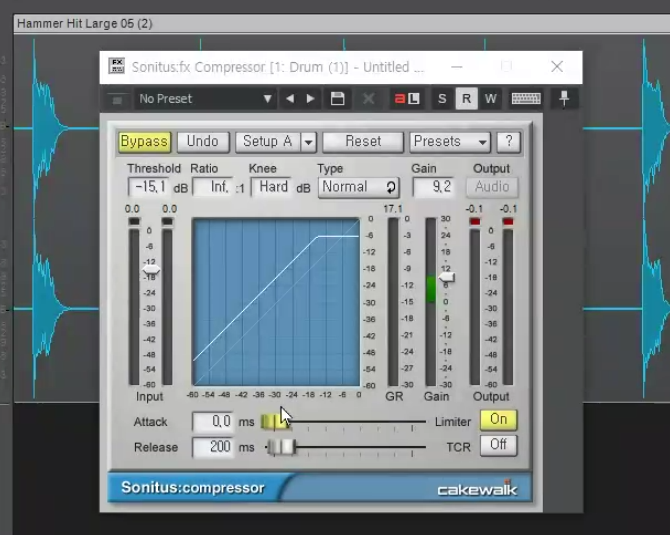Toggle the yellow Bypass button
The image size is (670, 535).
coord(144,141)
